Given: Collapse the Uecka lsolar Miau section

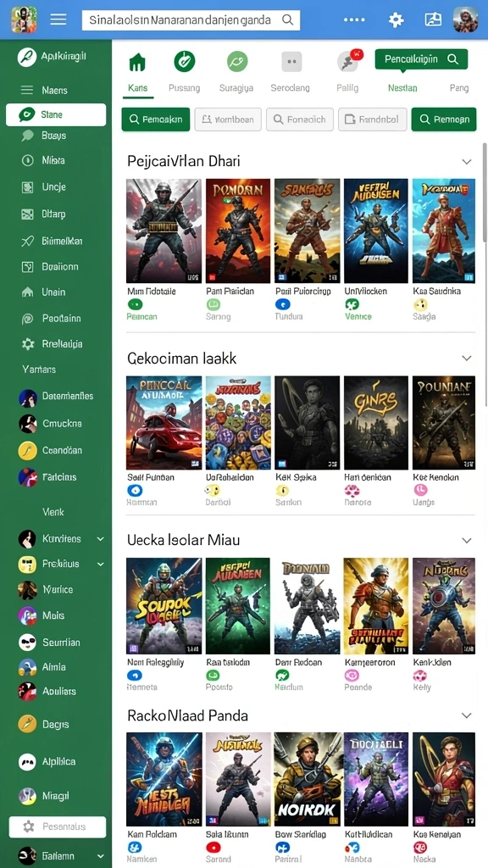Looking at the screenshot, I should (x=467, y=540).
